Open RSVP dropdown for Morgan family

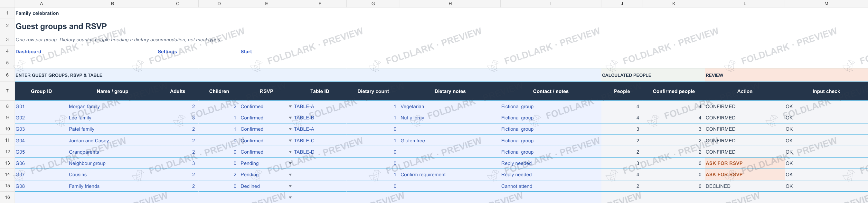coord(290,107)
